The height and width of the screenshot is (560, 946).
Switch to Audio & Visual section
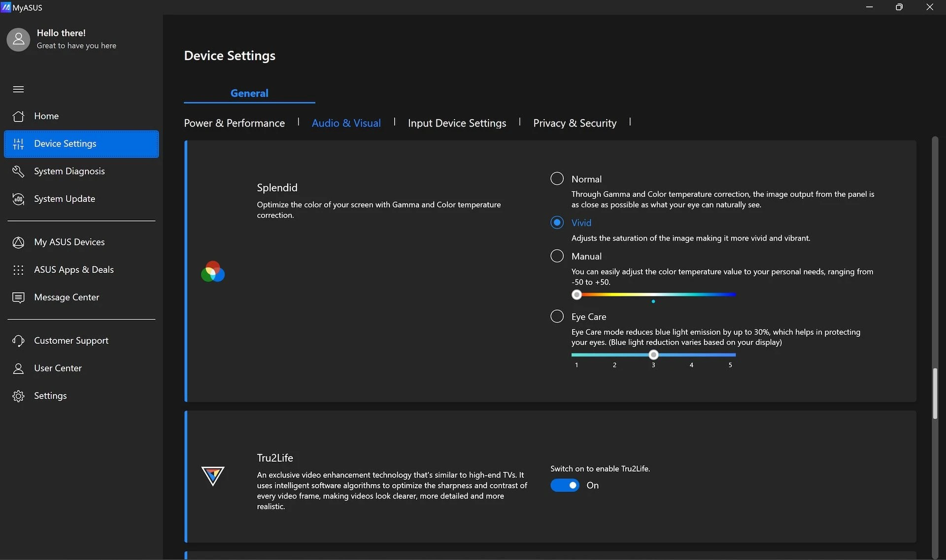346,123
